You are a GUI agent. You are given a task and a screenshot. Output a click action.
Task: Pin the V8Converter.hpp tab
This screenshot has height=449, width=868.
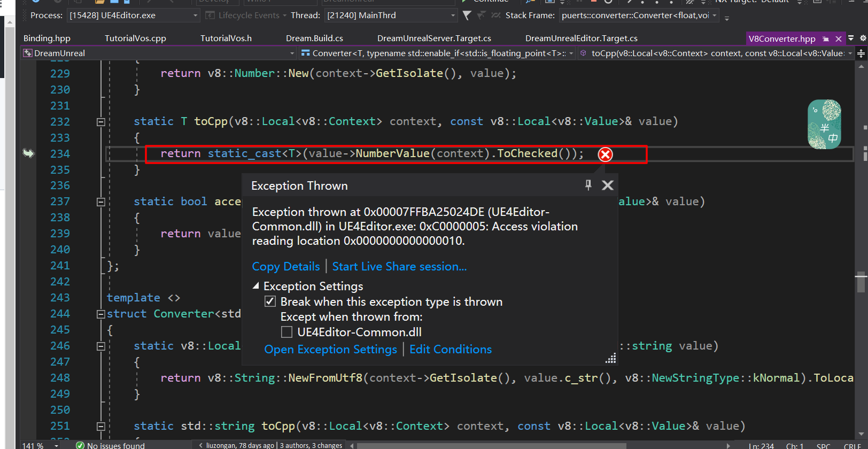click(826, 38)
